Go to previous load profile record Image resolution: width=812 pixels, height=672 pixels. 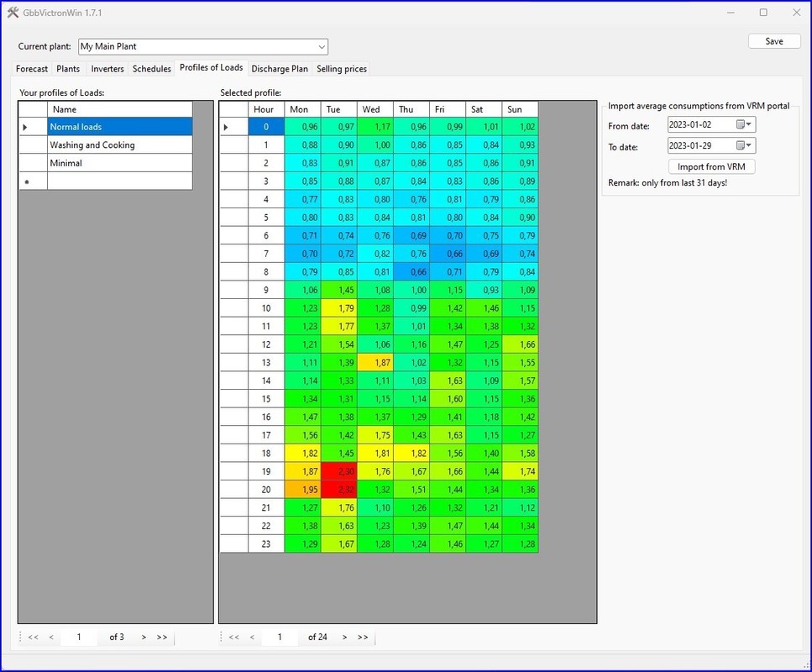[x=51, y=638]
